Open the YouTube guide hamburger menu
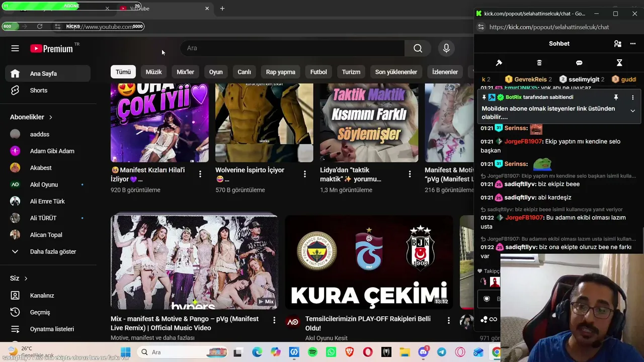Screen dimensions: 644x362 [15, 48]
